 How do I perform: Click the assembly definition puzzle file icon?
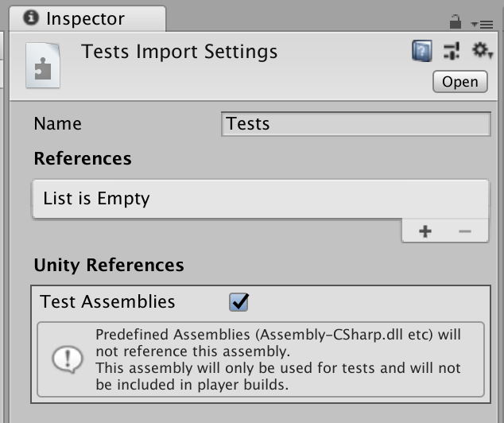coord(43,65)
